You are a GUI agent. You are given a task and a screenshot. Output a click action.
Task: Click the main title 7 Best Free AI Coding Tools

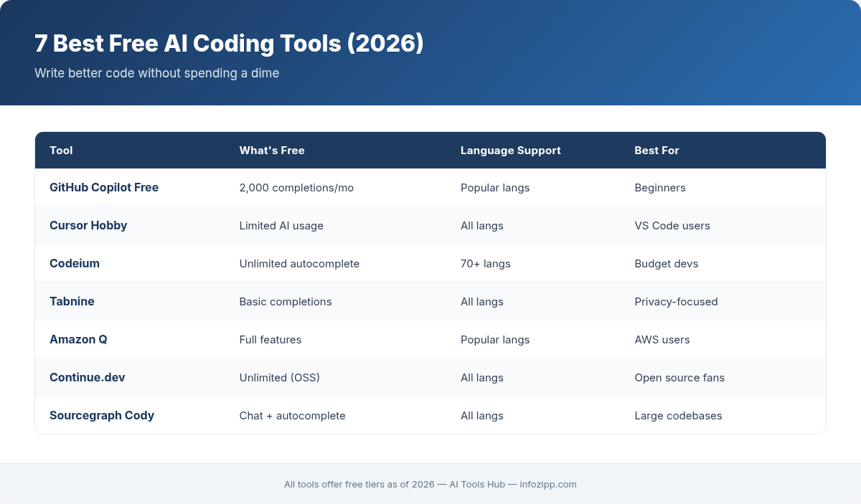click(x=230, y=44)
